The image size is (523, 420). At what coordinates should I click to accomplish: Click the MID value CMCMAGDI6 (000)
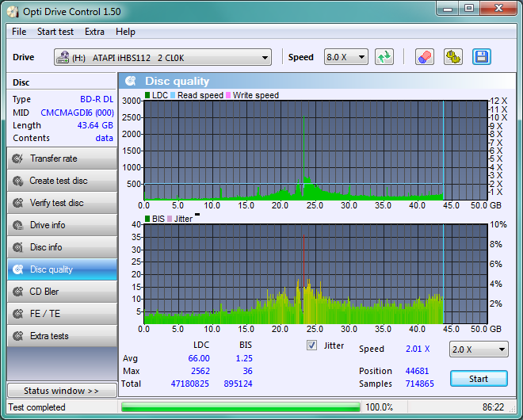77,113
